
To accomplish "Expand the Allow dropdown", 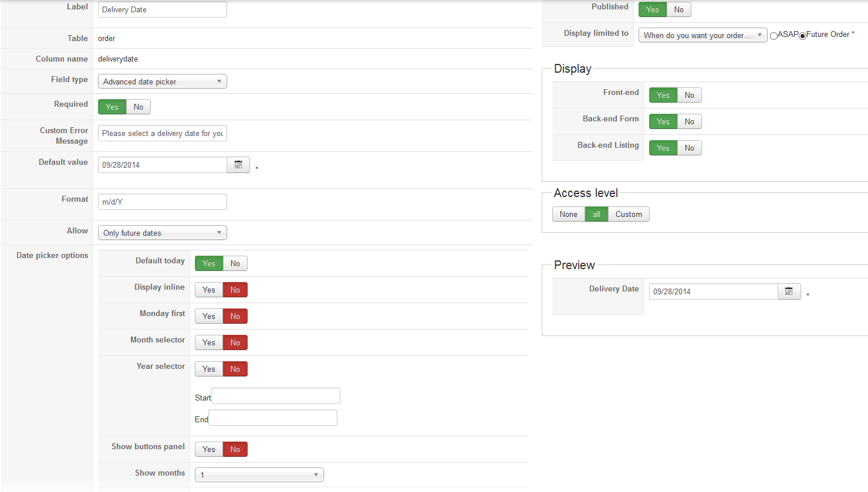I will coord(162,233).
